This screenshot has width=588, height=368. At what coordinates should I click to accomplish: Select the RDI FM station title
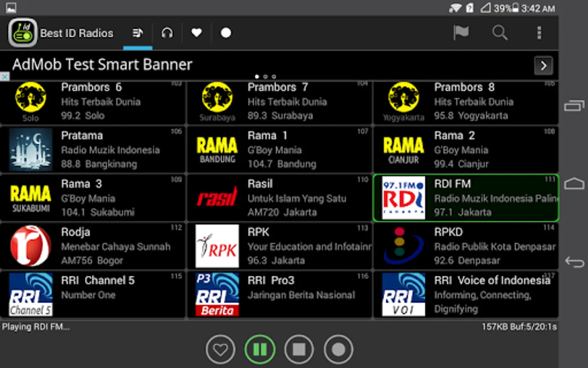pyautogui.click(x=452, y=184)
